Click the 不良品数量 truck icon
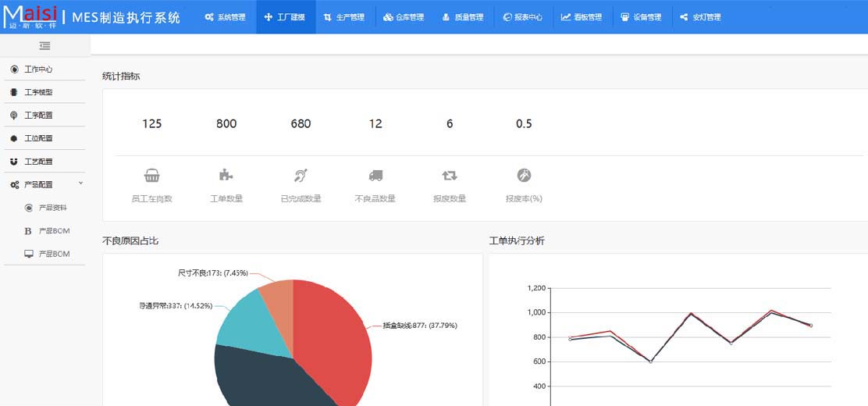Image resolution: width=868 pixels, height=406 pixels. [375, 176]
